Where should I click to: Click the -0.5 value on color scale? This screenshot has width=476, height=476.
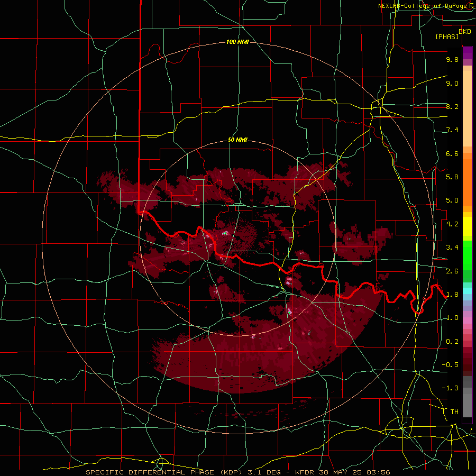[x=450, y=365]
